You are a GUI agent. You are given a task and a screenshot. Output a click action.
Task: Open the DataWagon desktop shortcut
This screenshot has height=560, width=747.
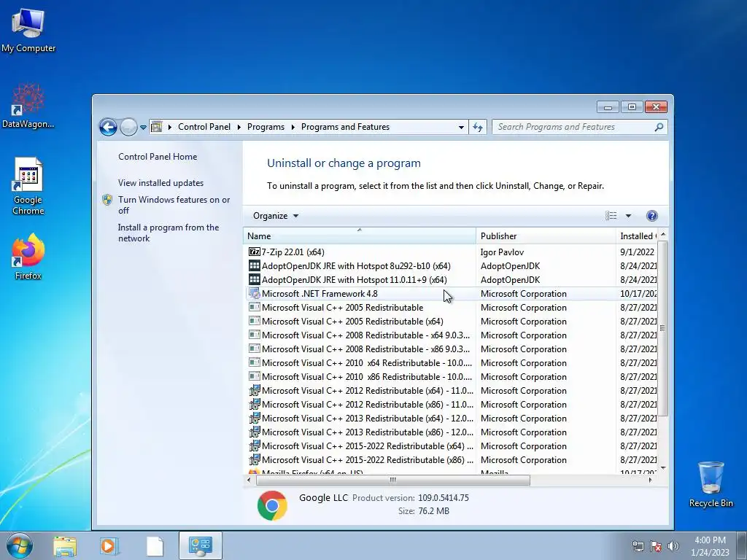pos(28,106)
